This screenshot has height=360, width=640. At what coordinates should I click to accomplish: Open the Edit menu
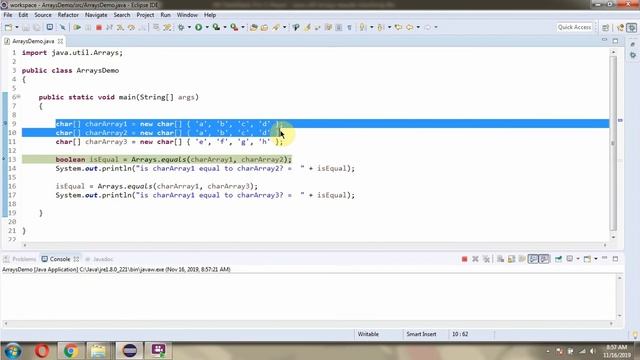pyautogui.click(x=23, y=15)
